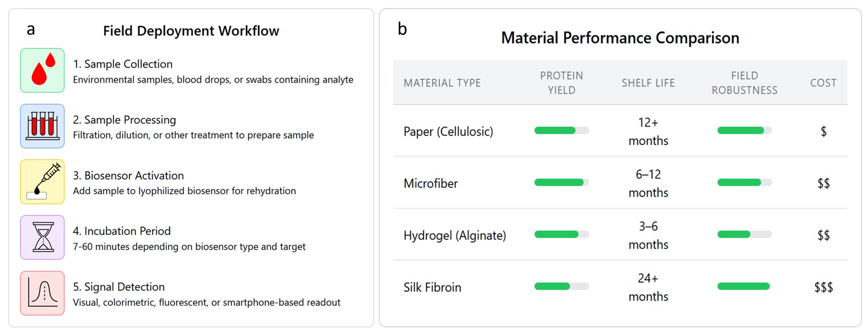Click the syringe biosensor activation icon
868x334 pixels.
[x=42, y=182]
